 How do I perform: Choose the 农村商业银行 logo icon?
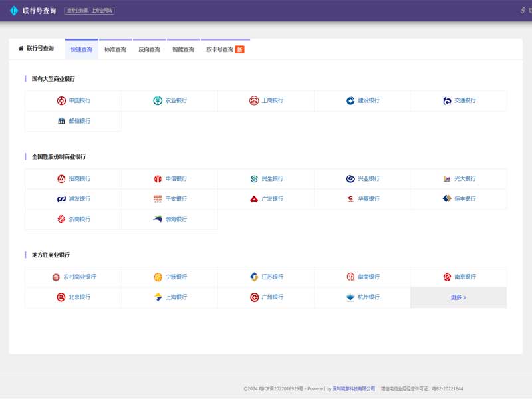[x=56, y=277]
